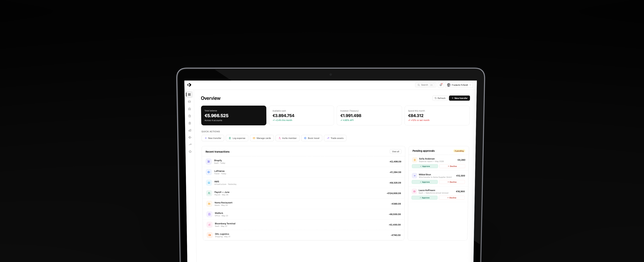Open the Cards icon in the sidebar

click(189, 102)
